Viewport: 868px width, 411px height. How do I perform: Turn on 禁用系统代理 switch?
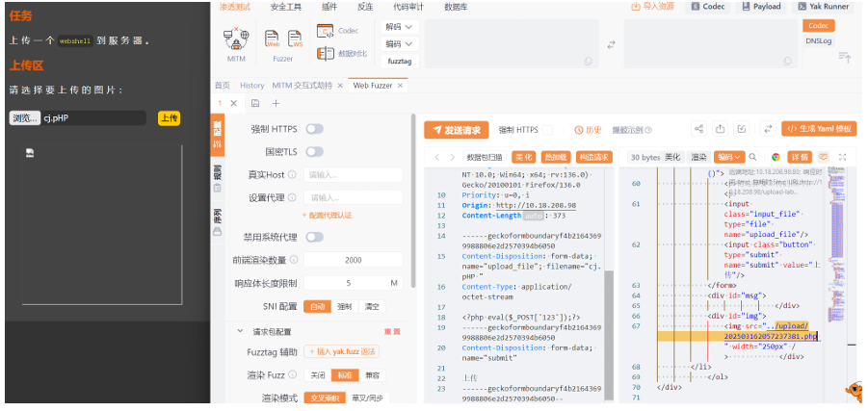coord(314,237)
